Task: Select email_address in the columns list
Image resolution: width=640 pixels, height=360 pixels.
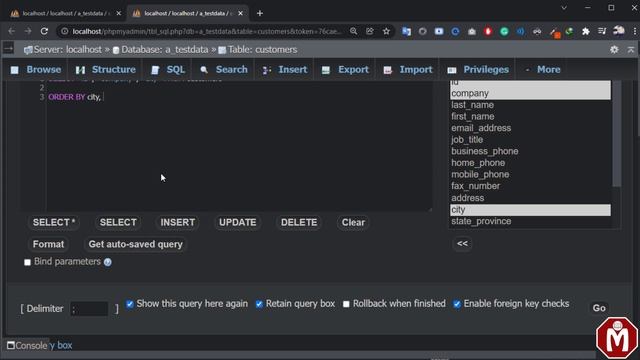Action: click(x=531, y=128)
